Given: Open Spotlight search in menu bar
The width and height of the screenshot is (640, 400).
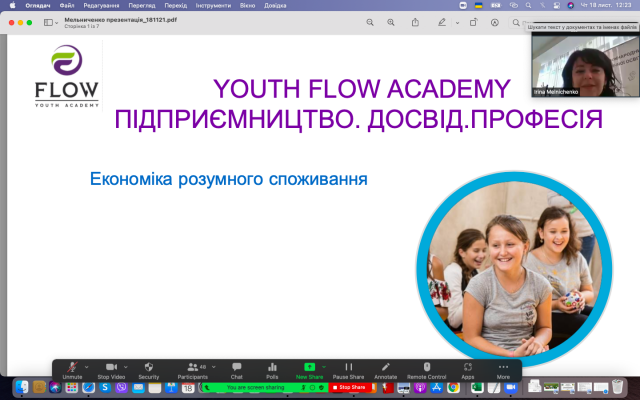Looking at the screenshot, I should pyautogui.click(x=528, y=5).
